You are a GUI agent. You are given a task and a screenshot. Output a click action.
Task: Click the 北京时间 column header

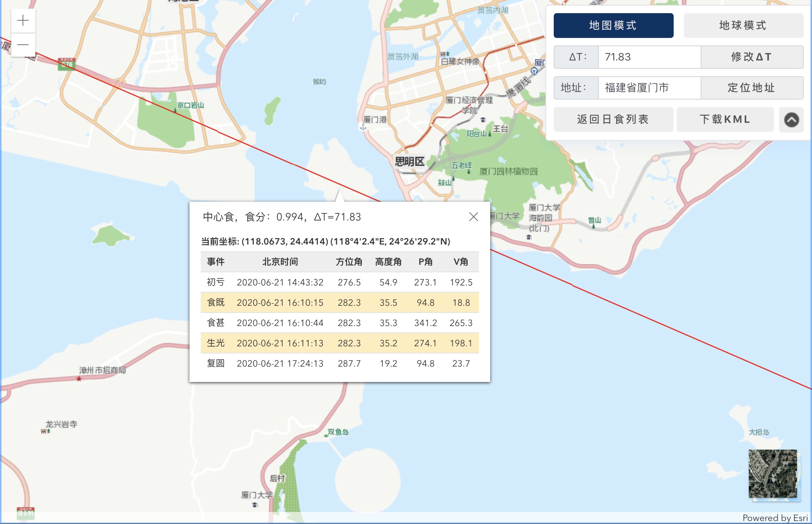280,262
